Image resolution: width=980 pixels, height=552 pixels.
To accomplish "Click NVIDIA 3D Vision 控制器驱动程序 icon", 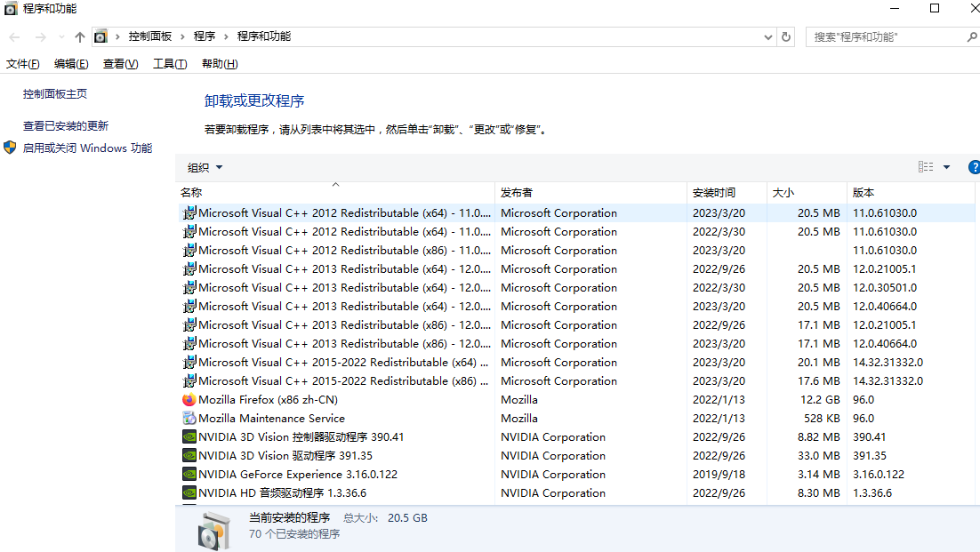I will [x=189, y=437].
